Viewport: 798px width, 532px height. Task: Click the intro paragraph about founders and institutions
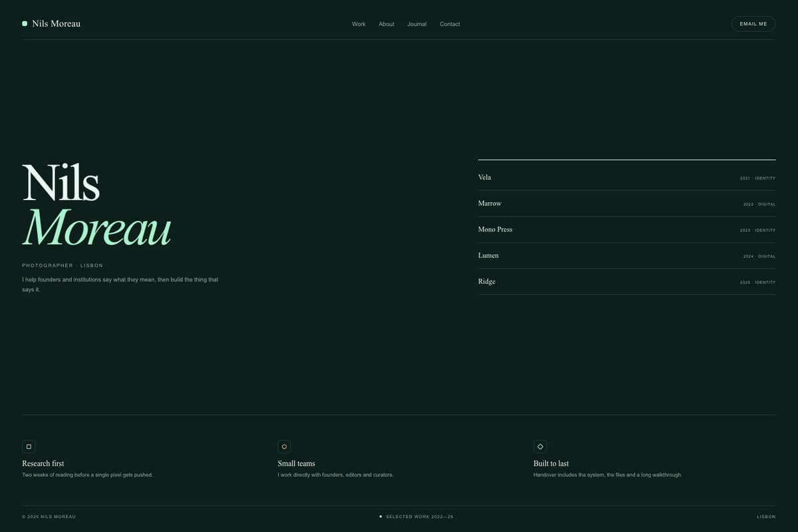pyautogui.click(x=120, y=285)
